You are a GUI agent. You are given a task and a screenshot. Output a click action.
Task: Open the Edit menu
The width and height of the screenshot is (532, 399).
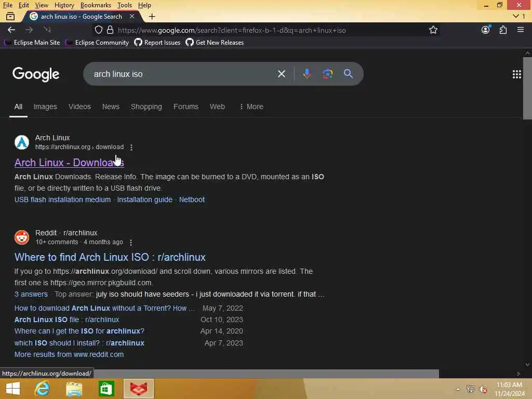[23, 5]
